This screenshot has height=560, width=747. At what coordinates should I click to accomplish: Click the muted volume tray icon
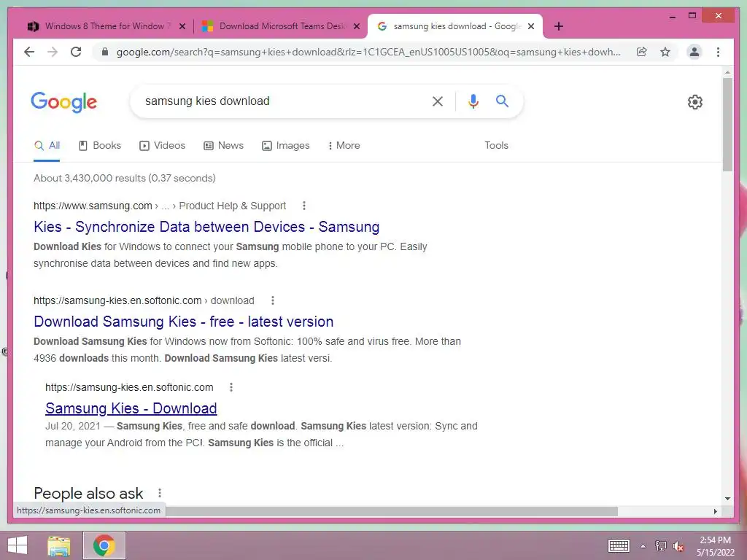pyautogui.click(x=678, y=546)
